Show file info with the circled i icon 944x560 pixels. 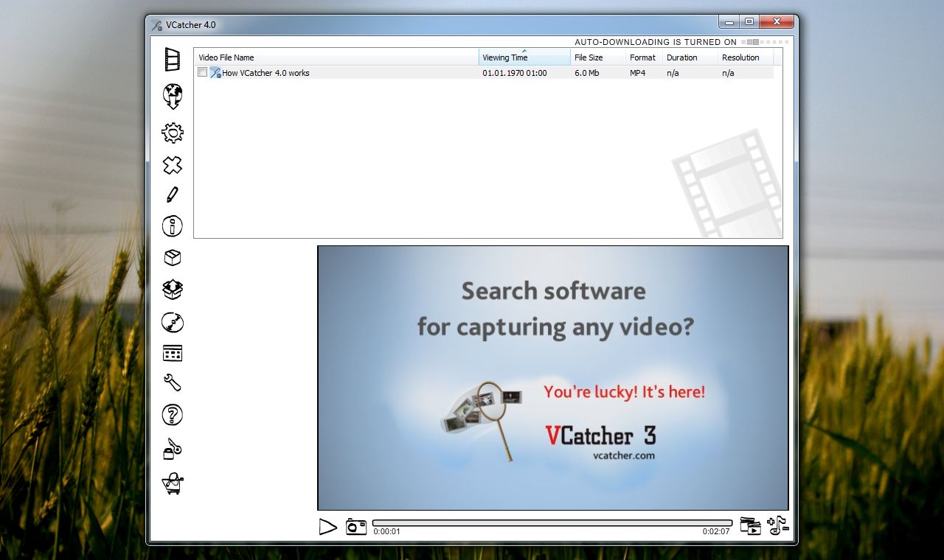coord(172,226)
